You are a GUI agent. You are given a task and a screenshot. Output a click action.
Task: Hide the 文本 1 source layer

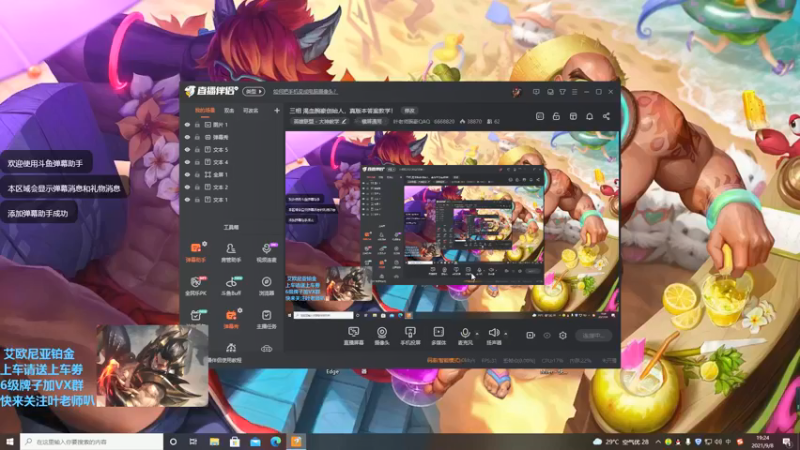click(187, 199)
